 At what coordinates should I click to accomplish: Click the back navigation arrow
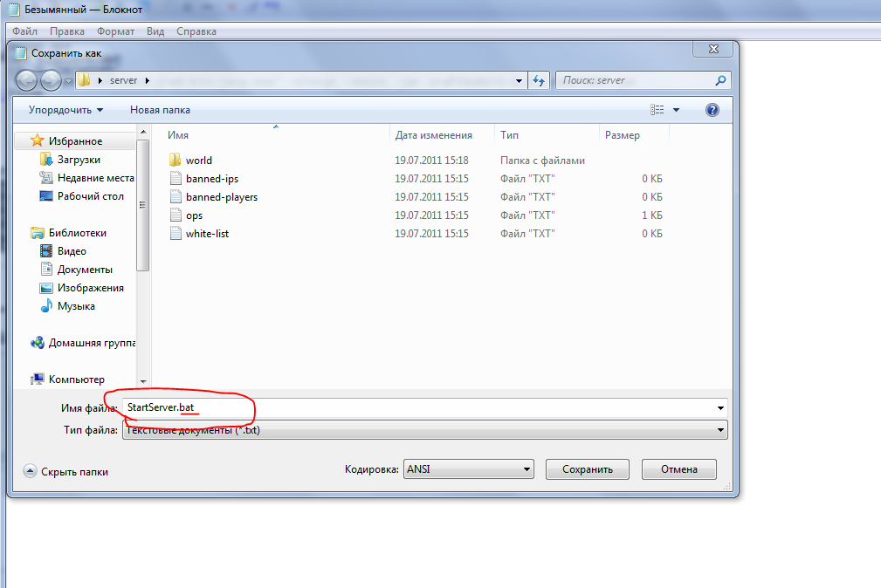click(27, 80)
